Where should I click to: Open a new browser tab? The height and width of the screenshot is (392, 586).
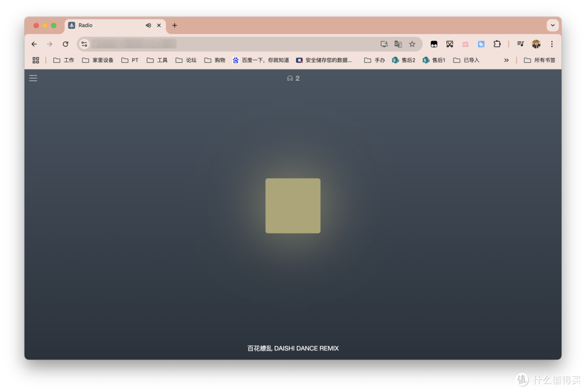point(175,25)
